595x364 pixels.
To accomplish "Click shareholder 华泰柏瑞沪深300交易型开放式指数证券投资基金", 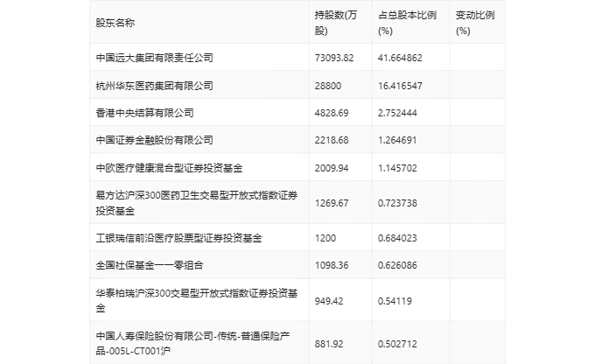I will pyautogui.click(x=197, y=301).
